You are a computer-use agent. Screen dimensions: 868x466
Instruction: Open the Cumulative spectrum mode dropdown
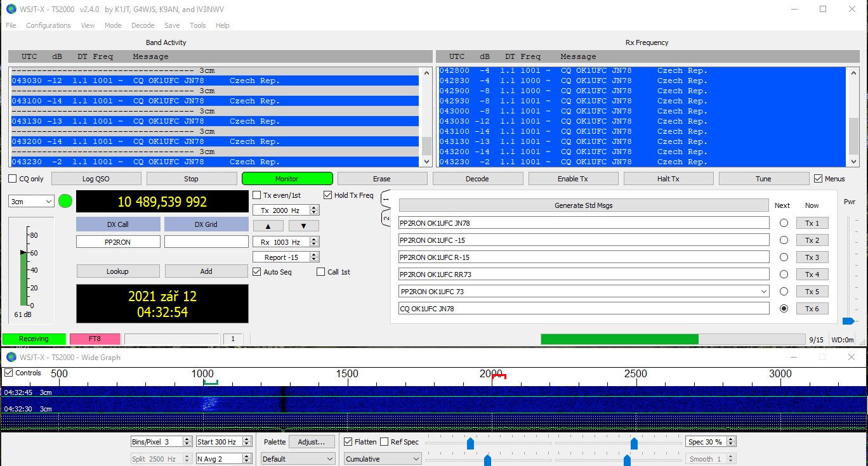tap(382, 459)
